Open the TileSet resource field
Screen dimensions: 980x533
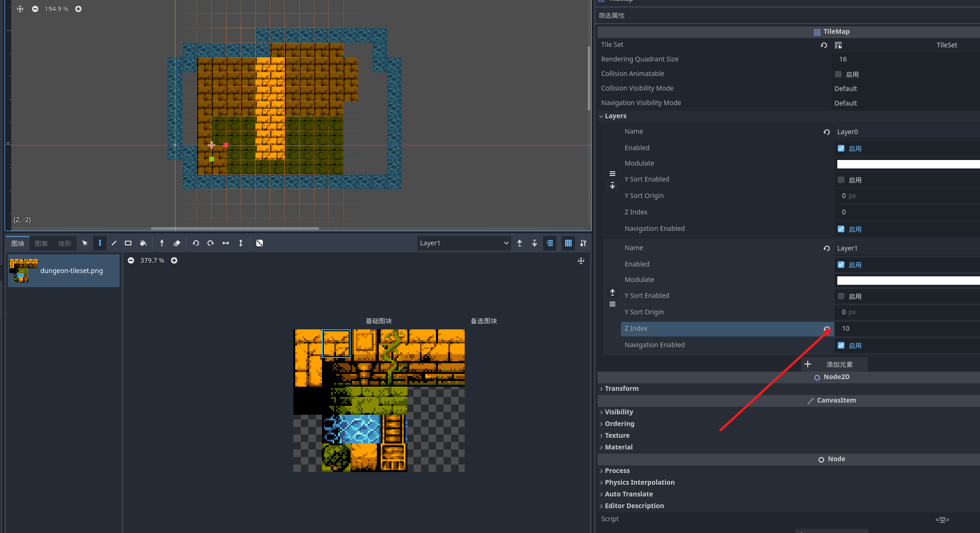point(906,45)
